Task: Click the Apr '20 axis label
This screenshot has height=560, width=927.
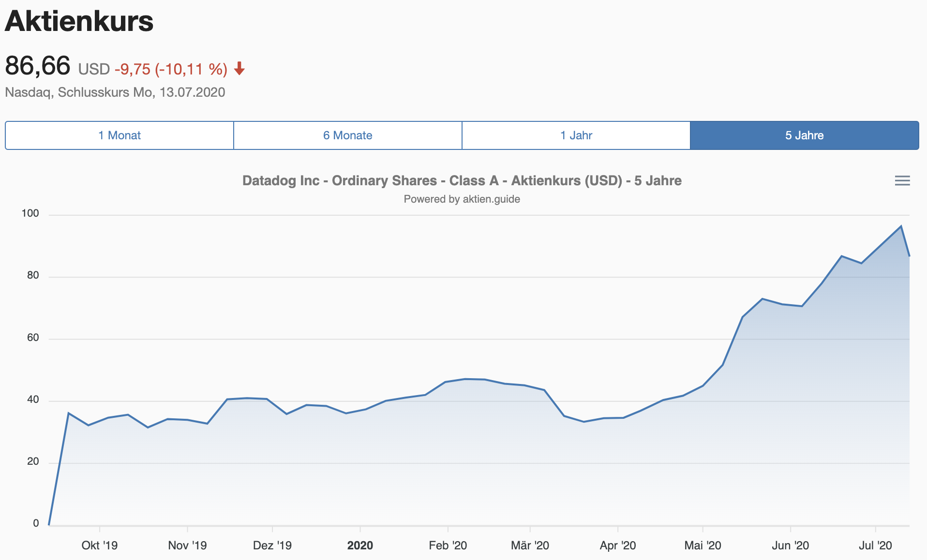Action: tap(618, 545)
